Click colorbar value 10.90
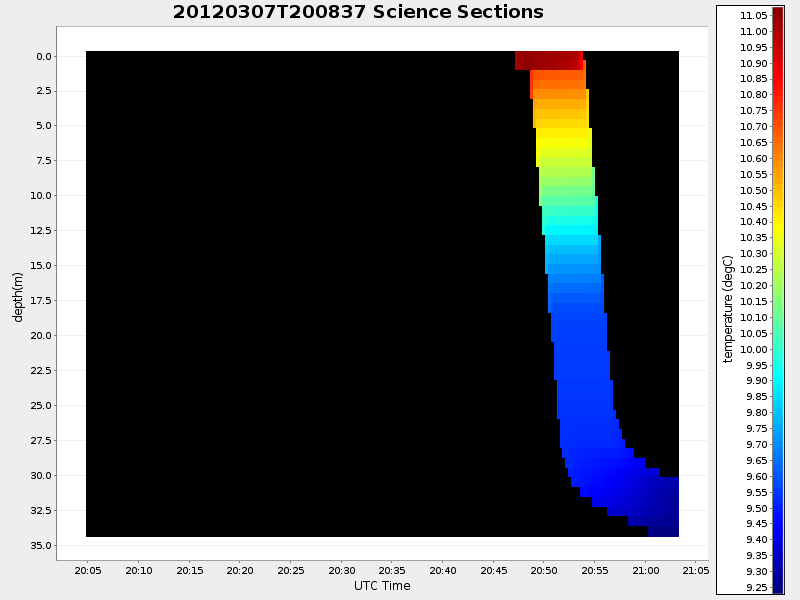Viewport: 800px width, 600px height. 754,63
